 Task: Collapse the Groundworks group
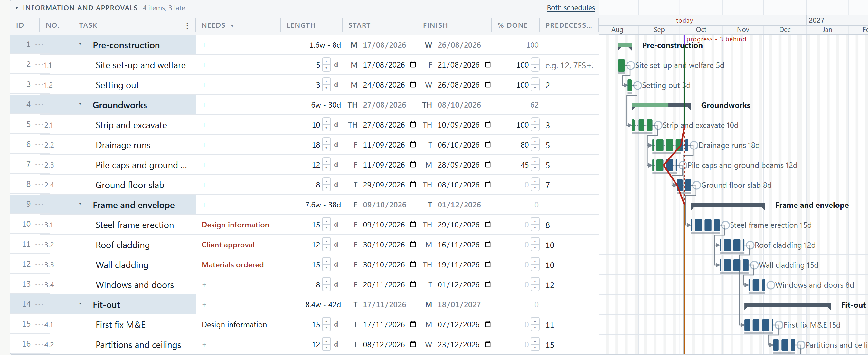pyautogui.click(x=80, y=104)
